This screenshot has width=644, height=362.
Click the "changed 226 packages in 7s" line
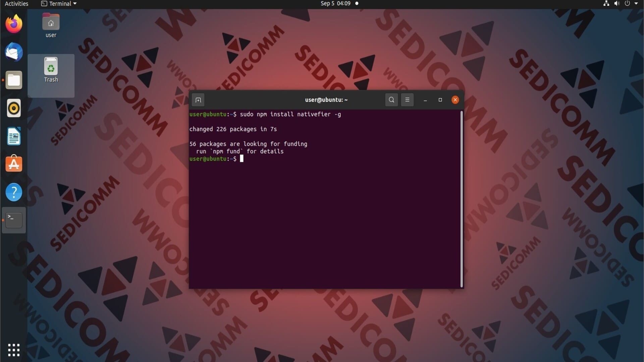coord(233,129)
